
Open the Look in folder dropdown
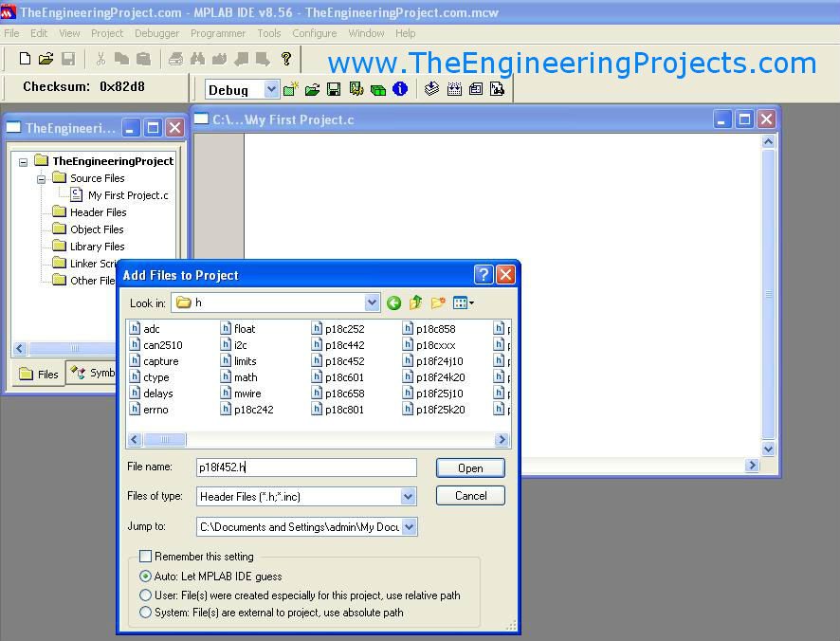[372, 303]
